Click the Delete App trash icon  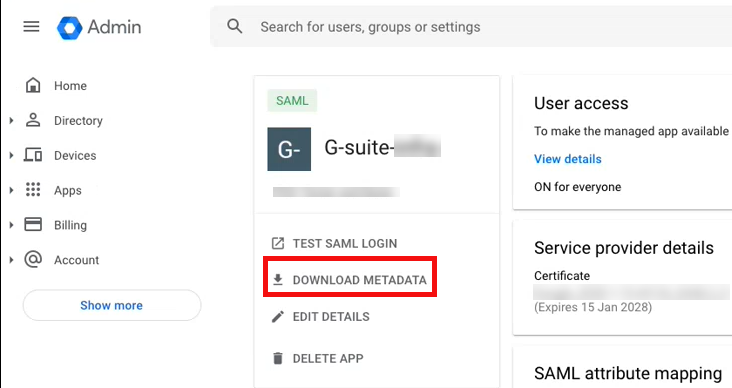(278, 358)
